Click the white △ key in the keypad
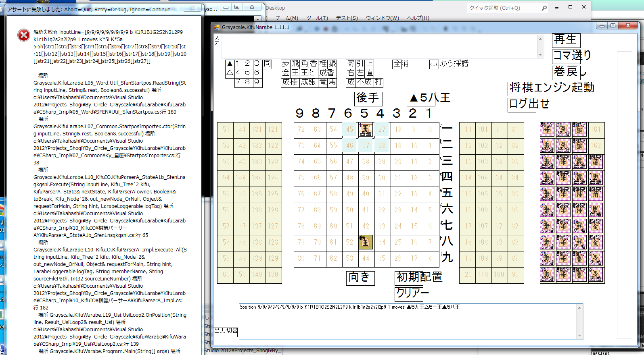Image resolution: width=644 pixels, height=355 pixels. click(x=230, y=73)
